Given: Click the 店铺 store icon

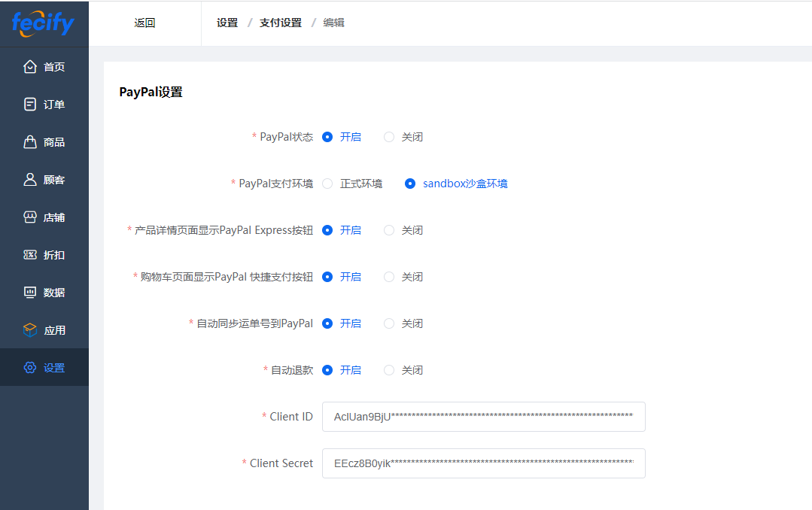Looking at the screenshot, I should [30, 217].
